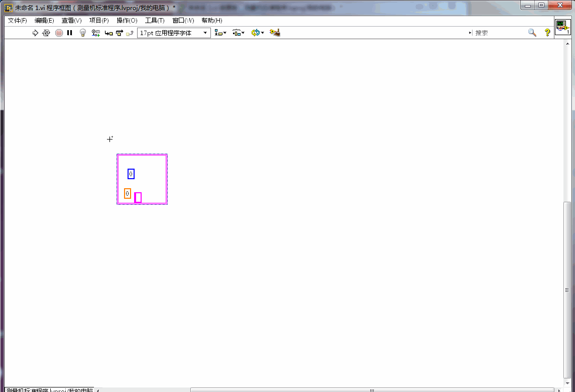Click the LabVIEW title bar icon
The image size is (575, 392).
point(9,8)
